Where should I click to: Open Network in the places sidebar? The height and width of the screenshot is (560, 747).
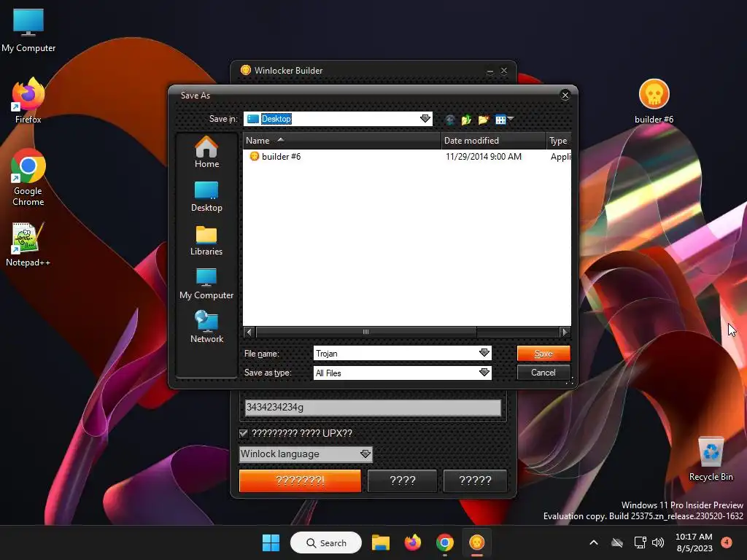click(206, 327)
